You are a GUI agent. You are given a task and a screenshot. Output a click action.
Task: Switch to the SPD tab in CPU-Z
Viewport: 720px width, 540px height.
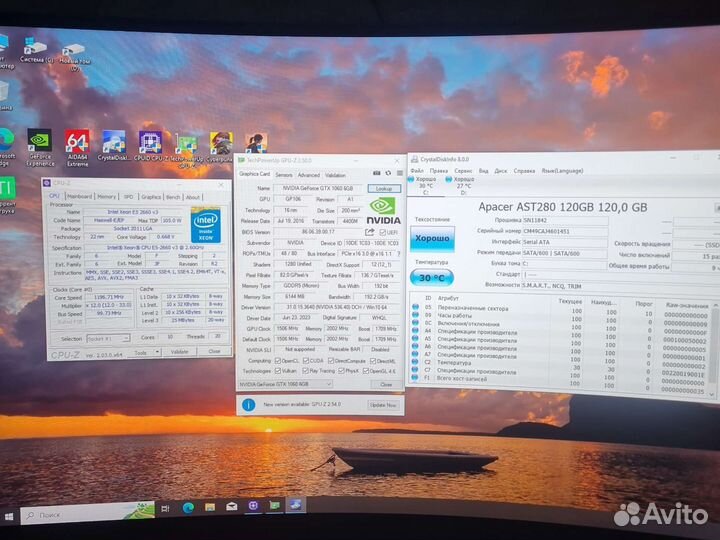129,197
